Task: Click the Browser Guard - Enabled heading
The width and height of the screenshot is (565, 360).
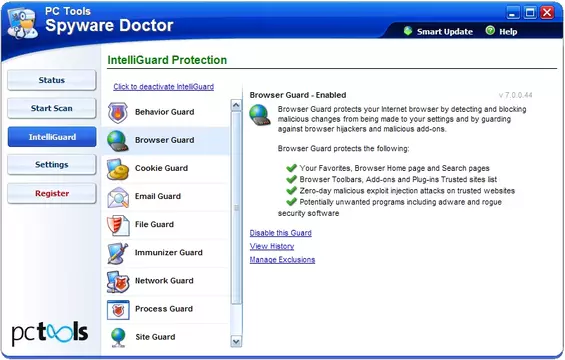Action: pos(298,95)
